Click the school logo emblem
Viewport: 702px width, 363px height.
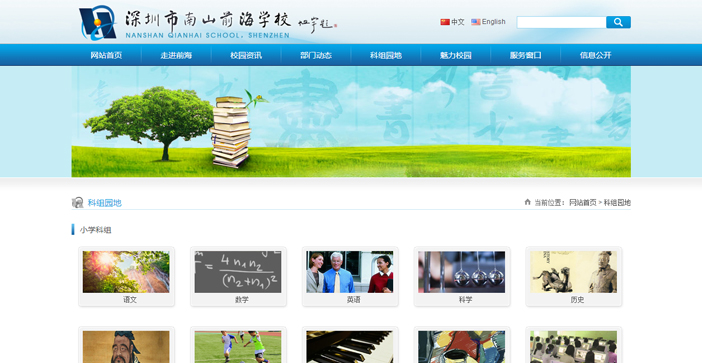tap(98, 22)
